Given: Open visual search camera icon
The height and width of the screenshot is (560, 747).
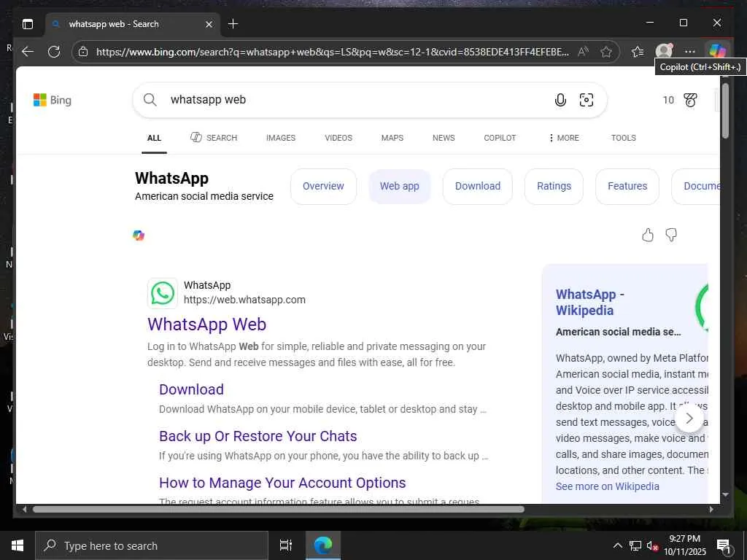Looking at the screenshot, I should pos(587,100).
